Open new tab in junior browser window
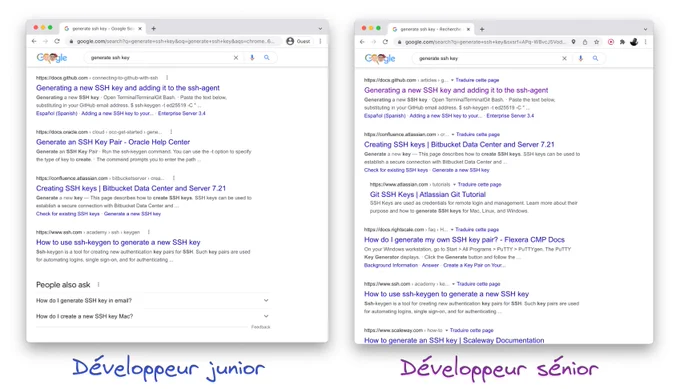 coord(154,29)
